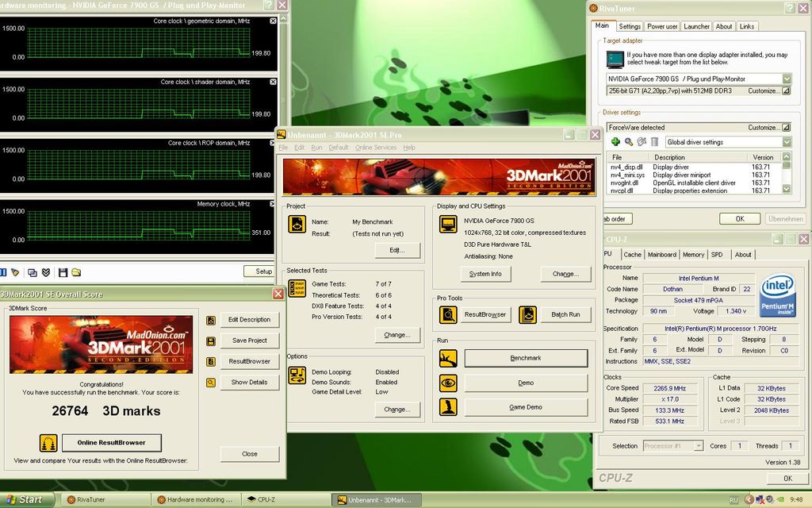Click the icon beside Edit Description in score window
The image size is (812, 508).
(211, 321)
